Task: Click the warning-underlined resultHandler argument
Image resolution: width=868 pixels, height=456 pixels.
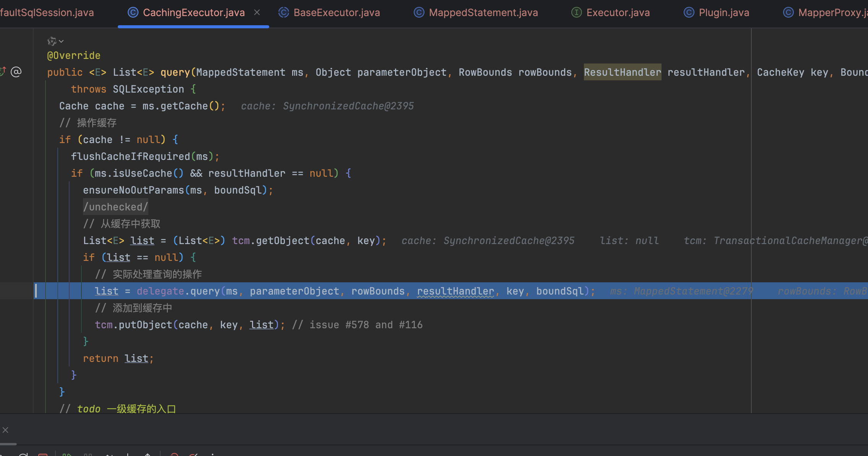Action: tap(455, 291)
